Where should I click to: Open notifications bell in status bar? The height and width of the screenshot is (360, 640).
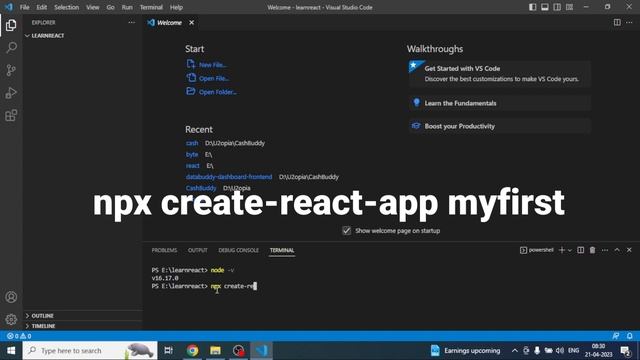pyautogui.click(x=629, y=336)
